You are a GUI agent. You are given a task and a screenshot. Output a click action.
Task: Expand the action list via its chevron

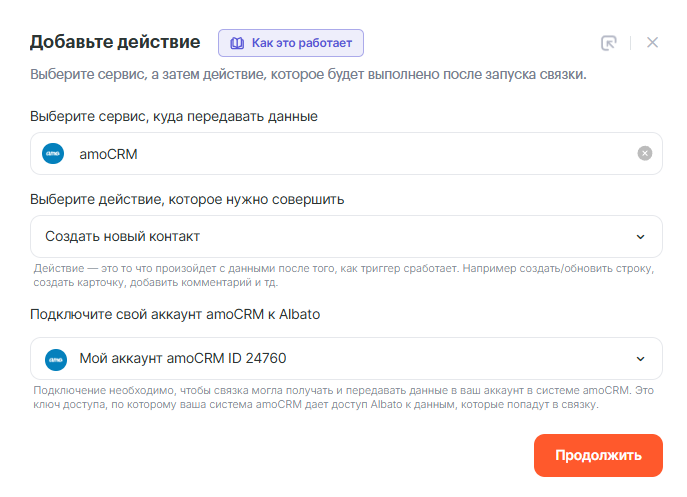[x=641, y=237]
